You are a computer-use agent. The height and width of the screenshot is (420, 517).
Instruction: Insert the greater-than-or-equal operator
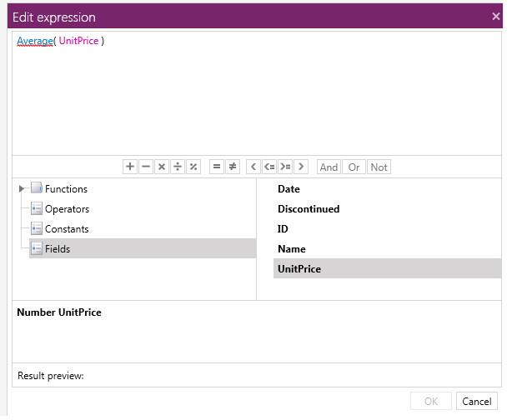pos(285,167)
